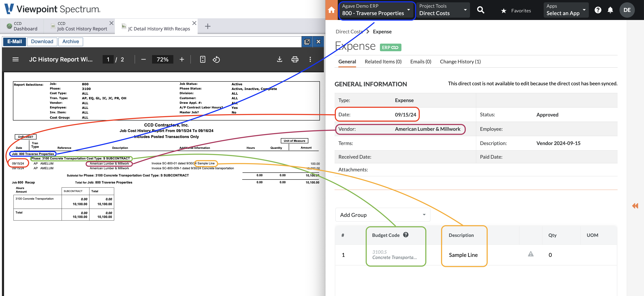Viewport: 644px width, 296px height.
Task: Click budget code 3100.S Concrete Transporta...
Action: tap(394, 255)
